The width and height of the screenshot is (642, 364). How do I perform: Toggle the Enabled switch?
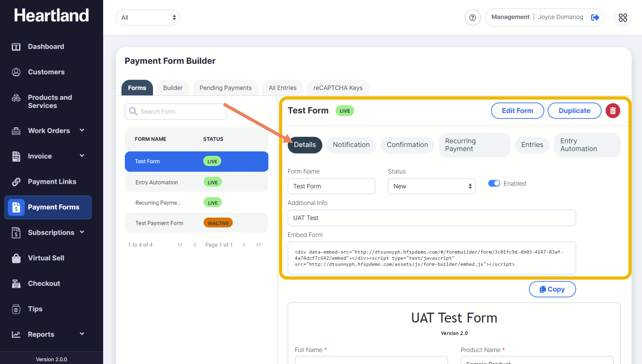(x=494, y=183)
